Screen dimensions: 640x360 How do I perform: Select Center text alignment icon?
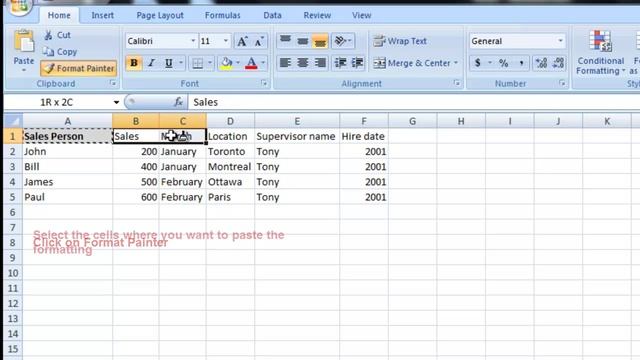(302, 63)
